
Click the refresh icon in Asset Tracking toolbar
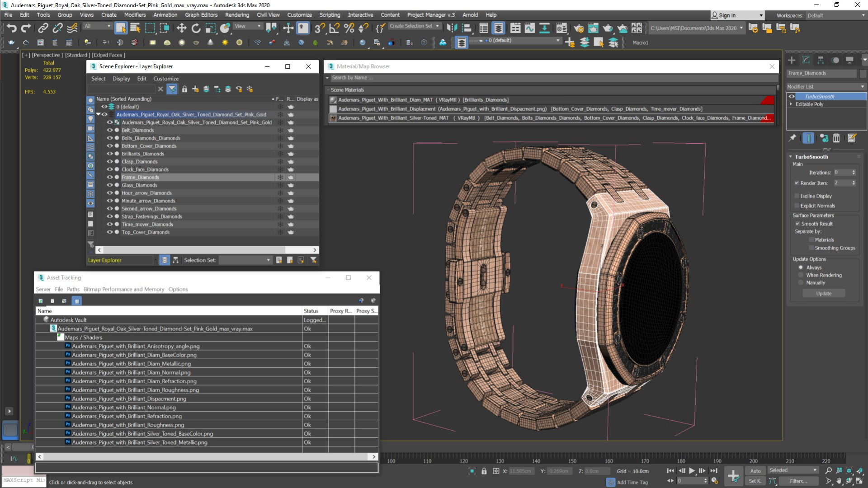click(41, 301)
